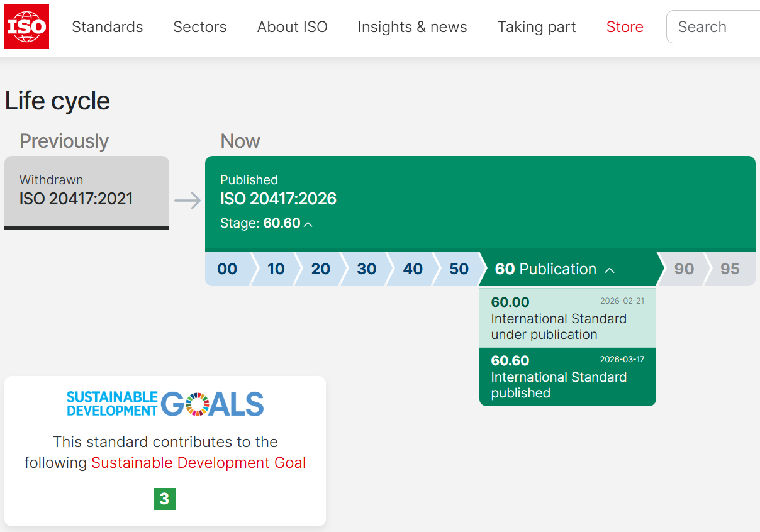
Task: Open the Taking part menu
Action: tap(536, 27)
